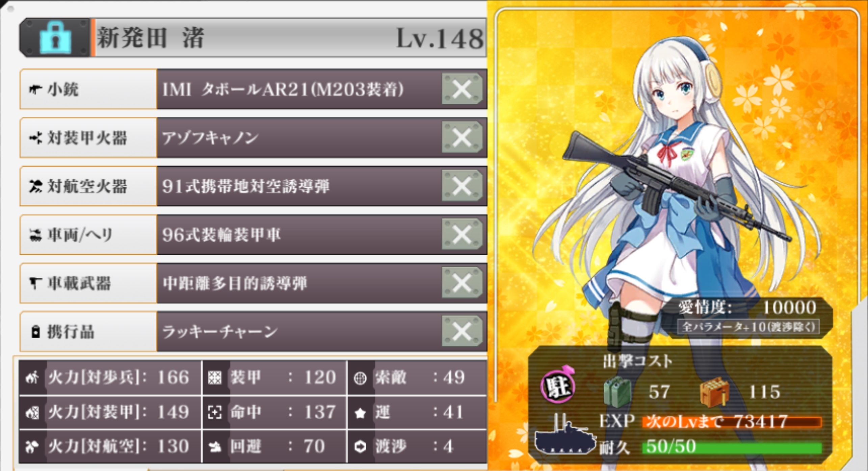Click the green fuel jerrycan cost icon

click(x=617, y=391)
